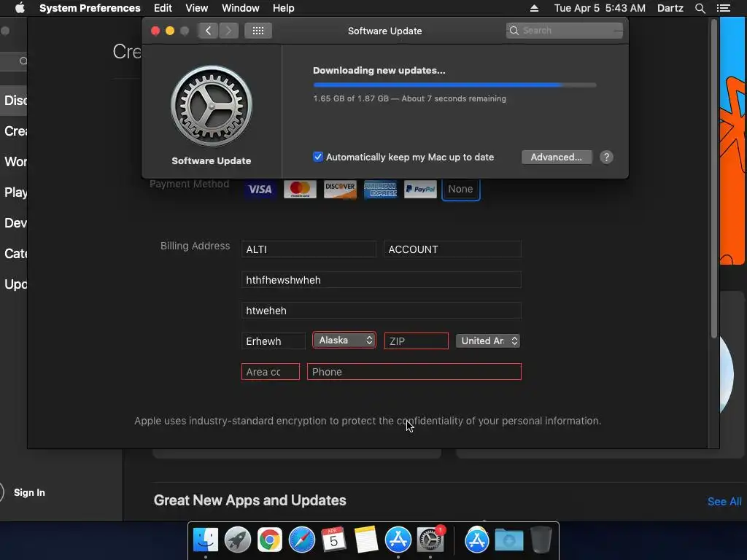
Task: Open Finder from the Dock
Action: coord(205,540)
